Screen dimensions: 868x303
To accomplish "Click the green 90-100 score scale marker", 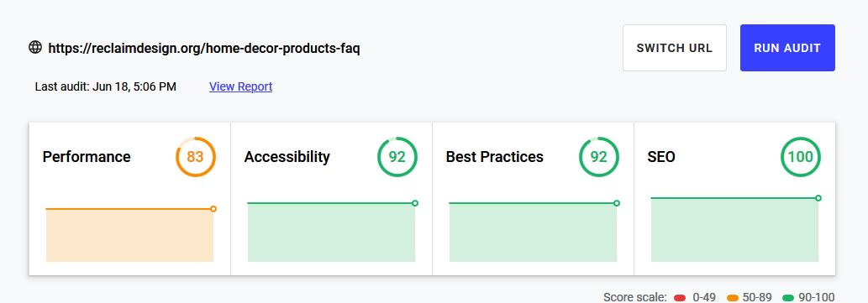I will click(788, 298).
